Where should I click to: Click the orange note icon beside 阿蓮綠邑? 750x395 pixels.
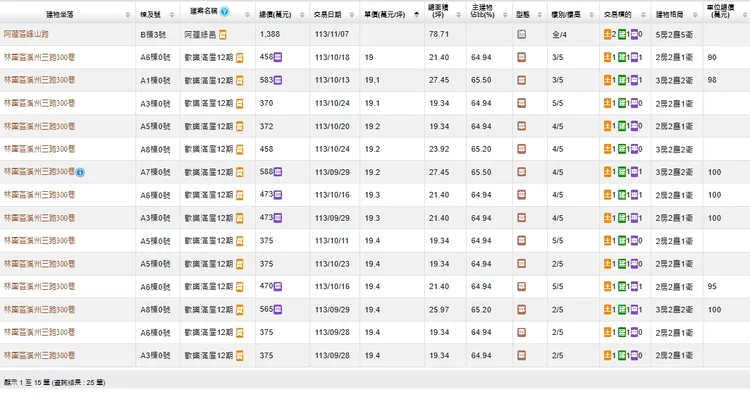[223, 34]
